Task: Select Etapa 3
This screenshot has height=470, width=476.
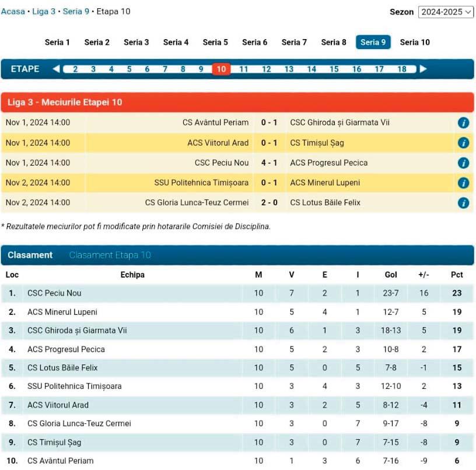Action: click(x=93, y=69)
